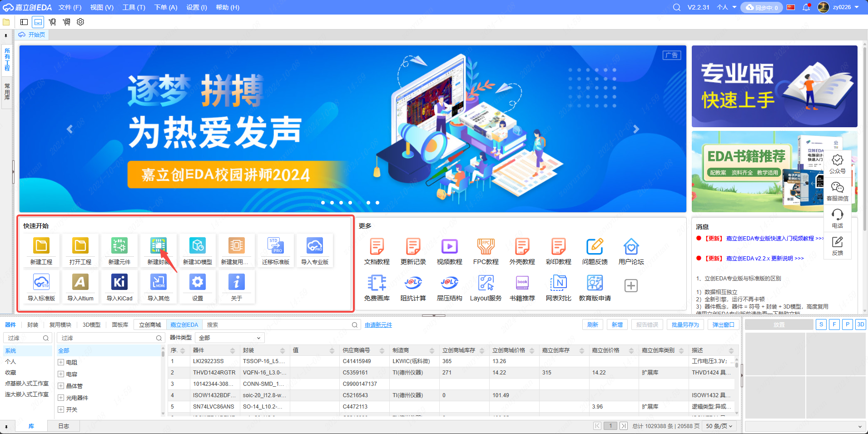Screen dimensions: 868x434
Task: Switch to the 封装 library tab
Action: [x=33, y=324]
